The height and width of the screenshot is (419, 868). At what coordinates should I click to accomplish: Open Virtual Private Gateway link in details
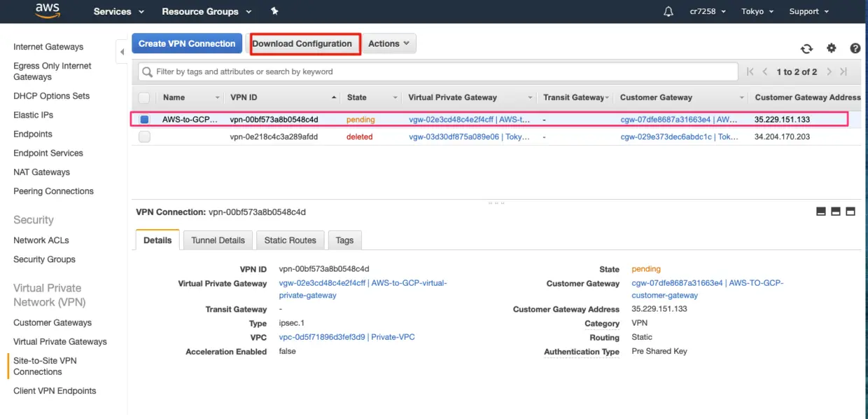point(363,289)
